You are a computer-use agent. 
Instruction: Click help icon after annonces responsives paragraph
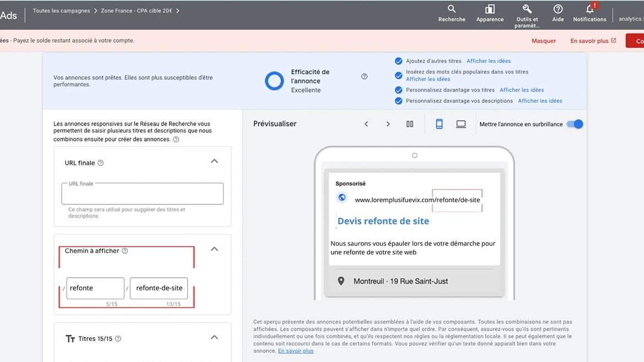[176, 139]
